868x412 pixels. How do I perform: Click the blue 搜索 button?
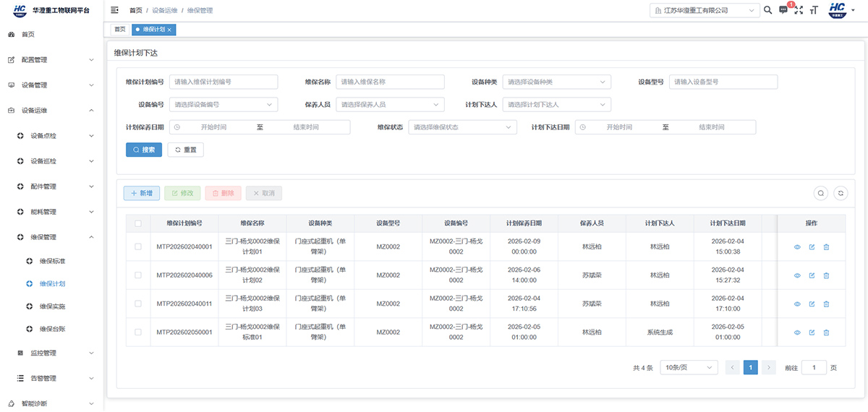pos(144,150)
